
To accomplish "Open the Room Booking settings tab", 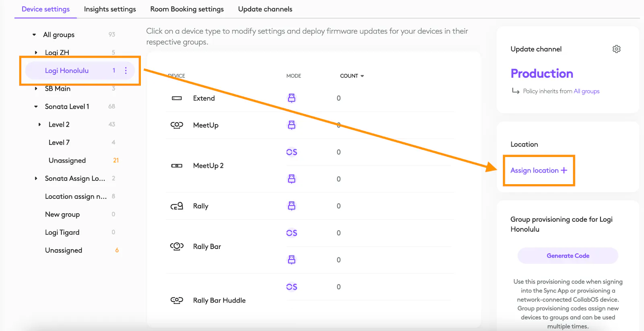I will pos(187,9).
